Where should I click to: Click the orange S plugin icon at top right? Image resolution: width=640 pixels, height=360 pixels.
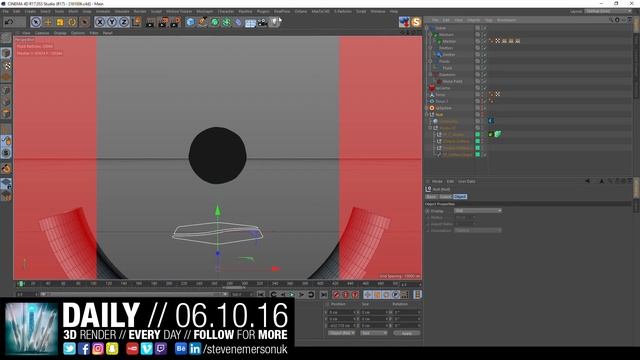(416, 22)
